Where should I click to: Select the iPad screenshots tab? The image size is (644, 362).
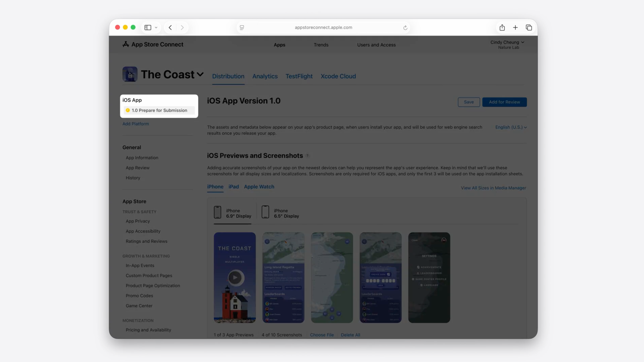pos(234,187)
